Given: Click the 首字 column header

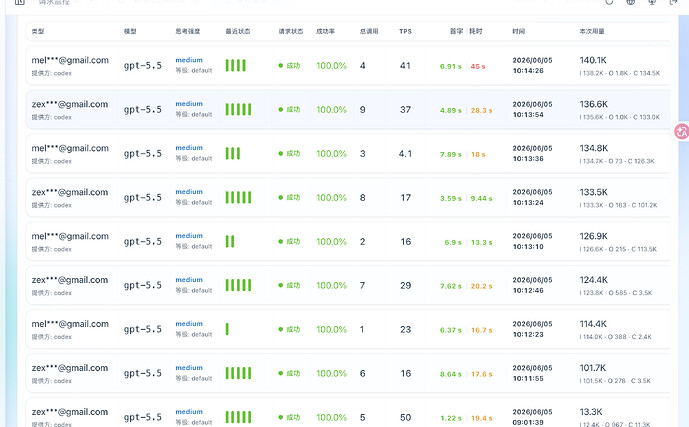Looking at the screenshot, I should coord(457,32).
